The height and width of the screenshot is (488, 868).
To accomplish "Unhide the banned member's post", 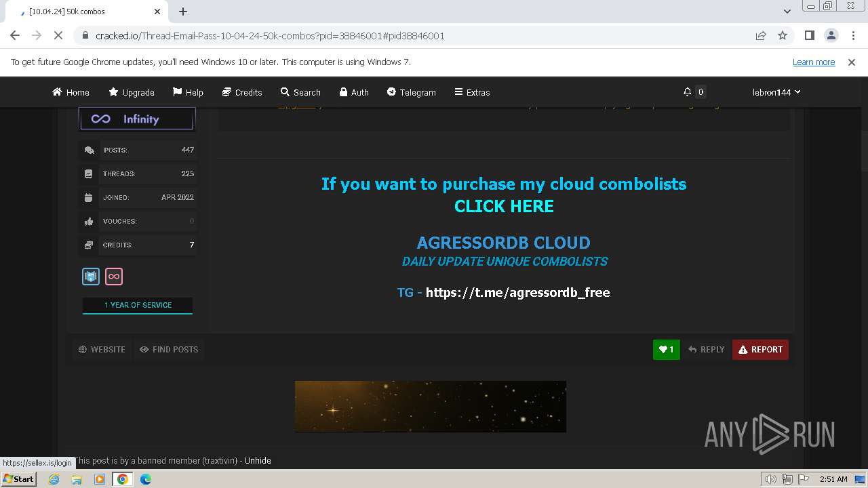I will coord(258,461).
